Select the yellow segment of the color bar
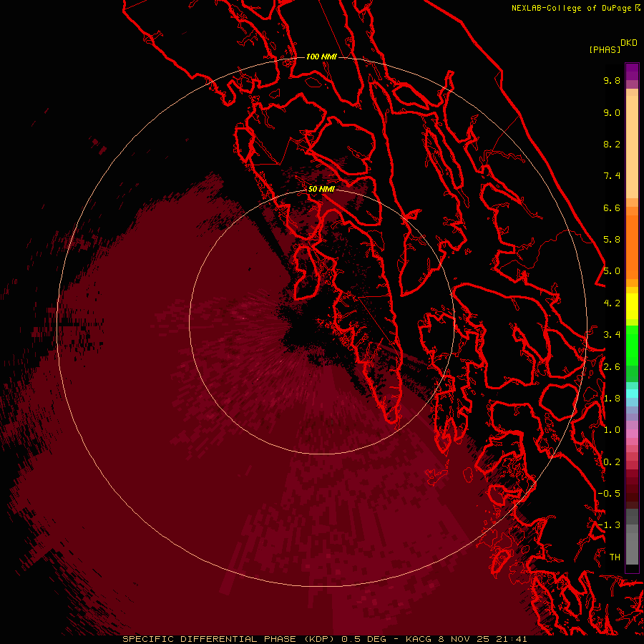Viewport: 644px width, 644px height. [x=632, y=306]
